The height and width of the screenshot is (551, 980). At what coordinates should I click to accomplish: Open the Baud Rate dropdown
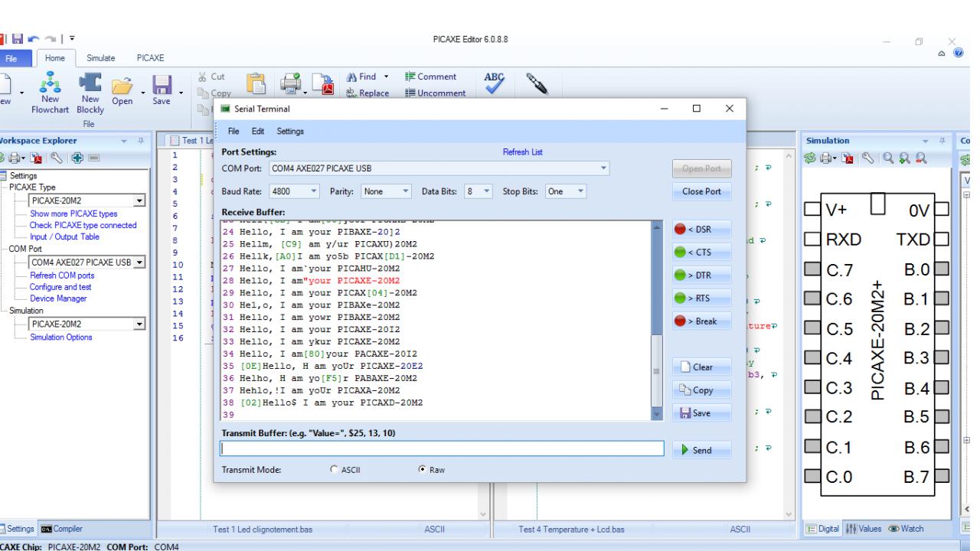coord(315,191)
